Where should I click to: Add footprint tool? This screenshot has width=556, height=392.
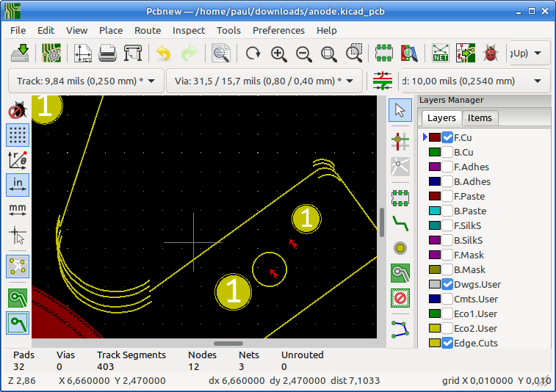(400, 197)
